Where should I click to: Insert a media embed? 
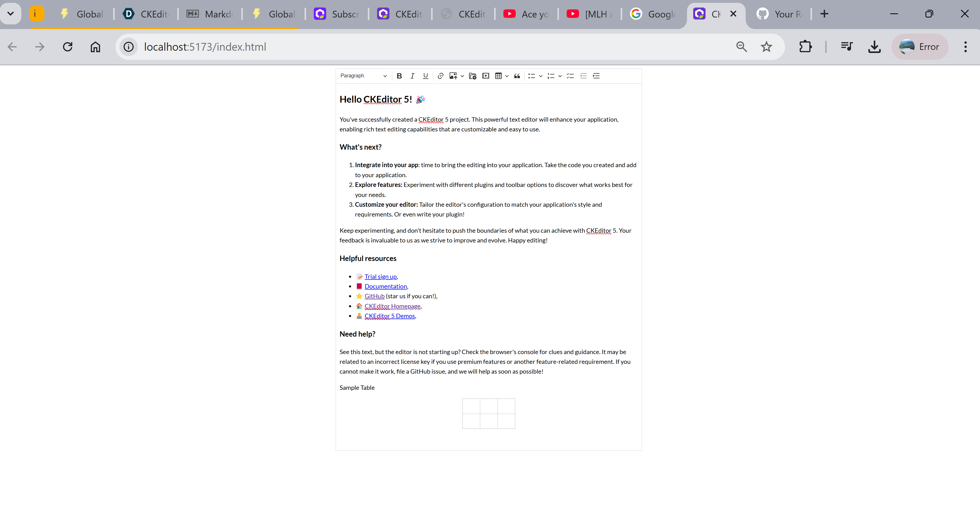click(485, 76)
